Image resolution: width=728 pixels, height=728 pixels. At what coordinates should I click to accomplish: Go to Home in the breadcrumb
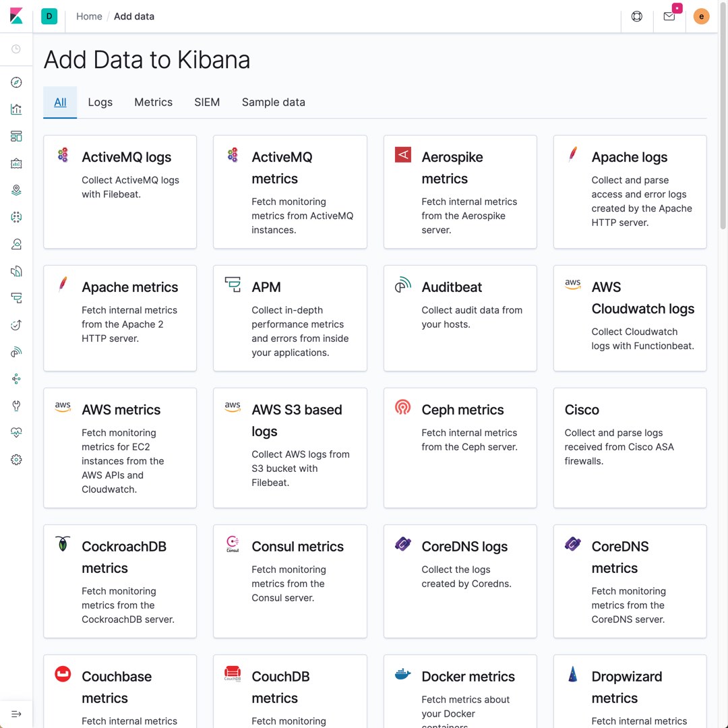pos(89,16)
